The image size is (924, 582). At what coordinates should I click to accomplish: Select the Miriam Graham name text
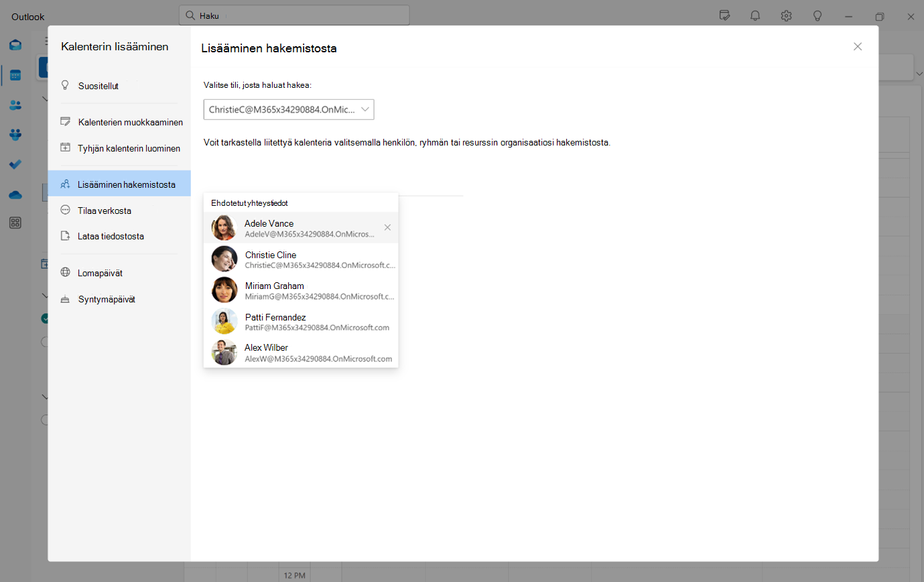click(275, 286)
